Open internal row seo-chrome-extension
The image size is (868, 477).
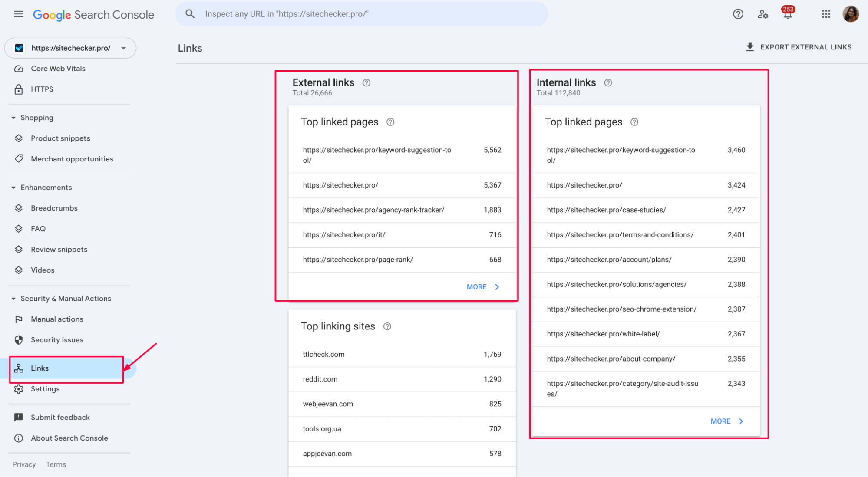pyautogui.click(x=646, y=309)
